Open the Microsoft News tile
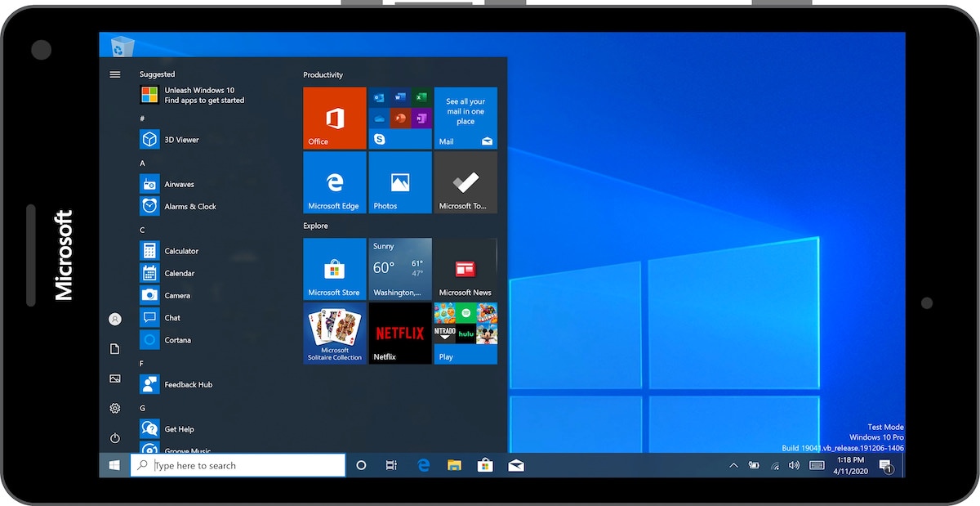 (465, 269)
